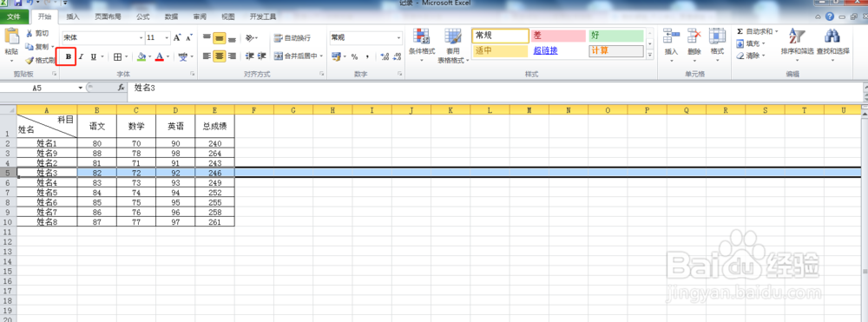Switch to the 开发工具 tab
Screen dimensions: 868x322
pyautogui.click(x=262, y=16)
